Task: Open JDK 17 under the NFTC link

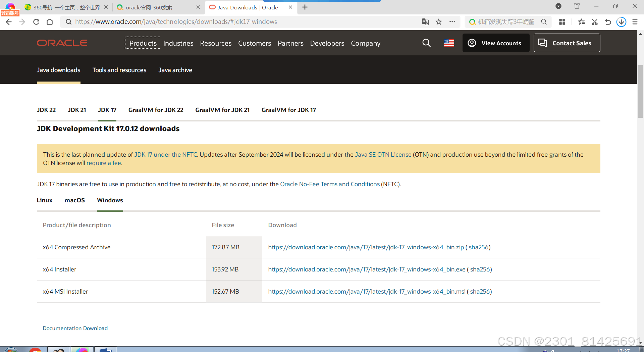Action: [x=166, y=155]
